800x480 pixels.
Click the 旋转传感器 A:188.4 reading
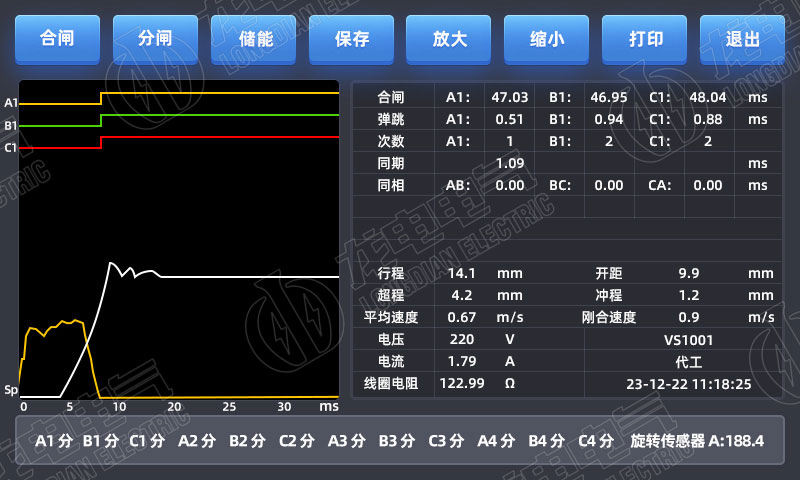[697, 440]
